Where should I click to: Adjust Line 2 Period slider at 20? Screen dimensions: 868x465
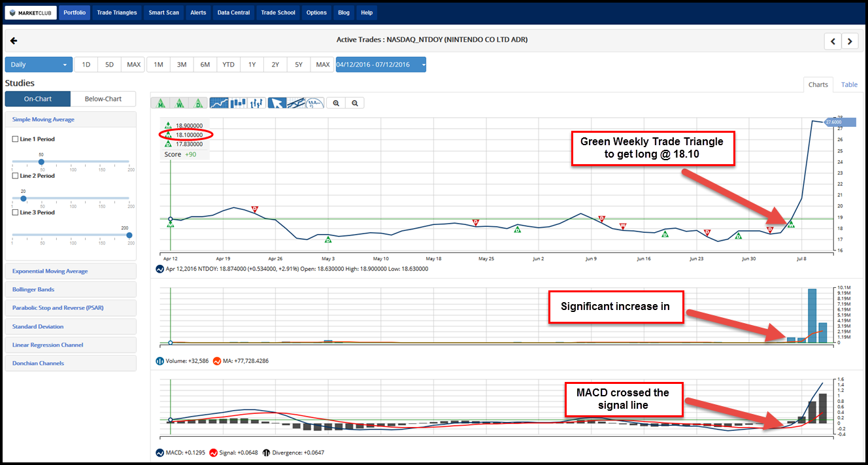click(x=24, y=198)
